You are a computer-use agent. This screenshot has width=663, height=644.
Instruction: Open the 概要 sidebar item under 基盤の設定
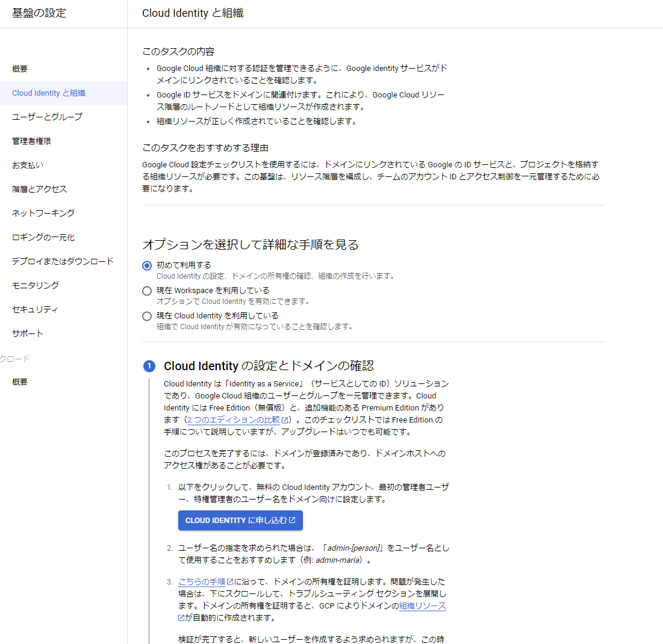(20, 69)
